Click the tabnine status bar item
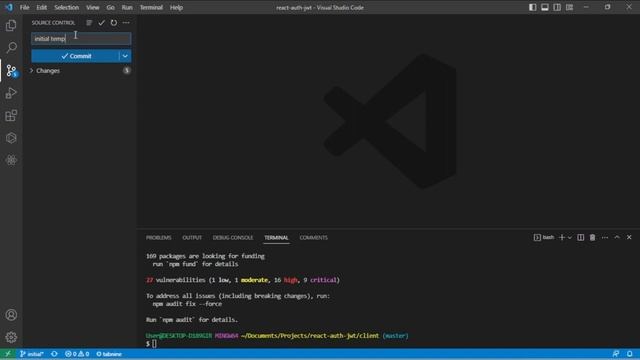640x360 pixels. (109, 354)
